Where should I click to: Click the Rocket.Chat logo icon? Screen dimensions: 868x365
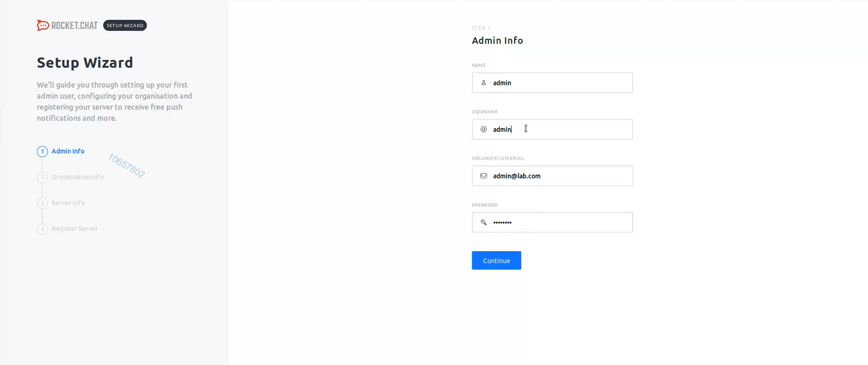tap(43, 25)
